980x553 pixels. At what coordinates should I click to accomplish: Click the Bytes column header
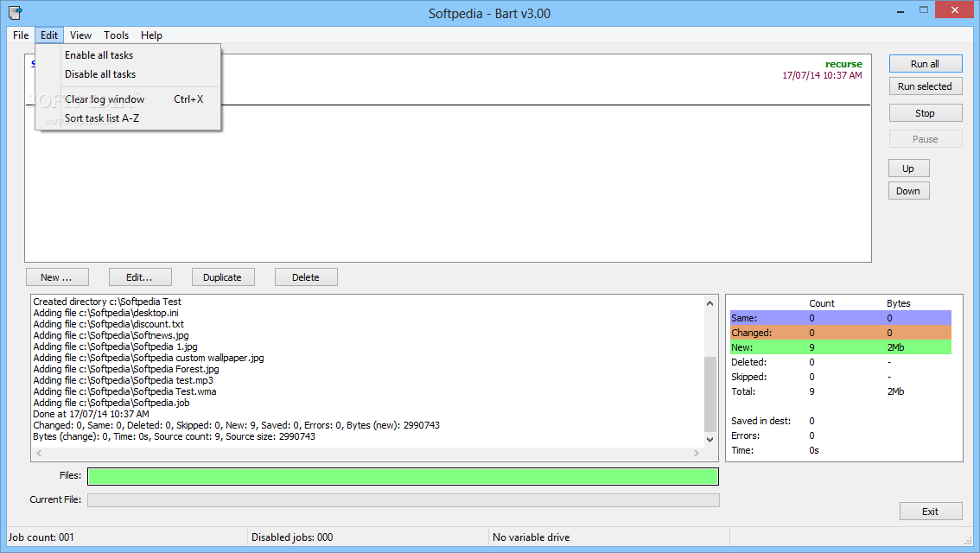898,303
